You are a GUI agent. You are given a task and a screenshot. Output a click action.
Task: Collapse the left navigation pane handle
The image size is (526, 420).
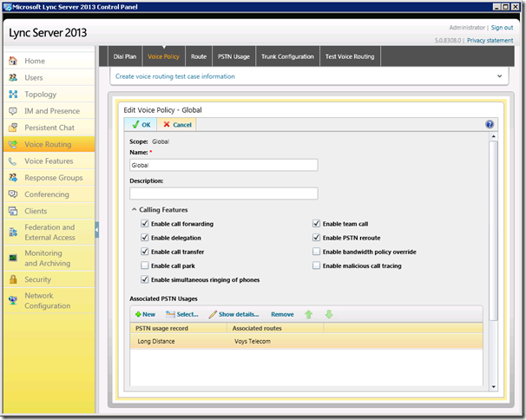(96, 230)
